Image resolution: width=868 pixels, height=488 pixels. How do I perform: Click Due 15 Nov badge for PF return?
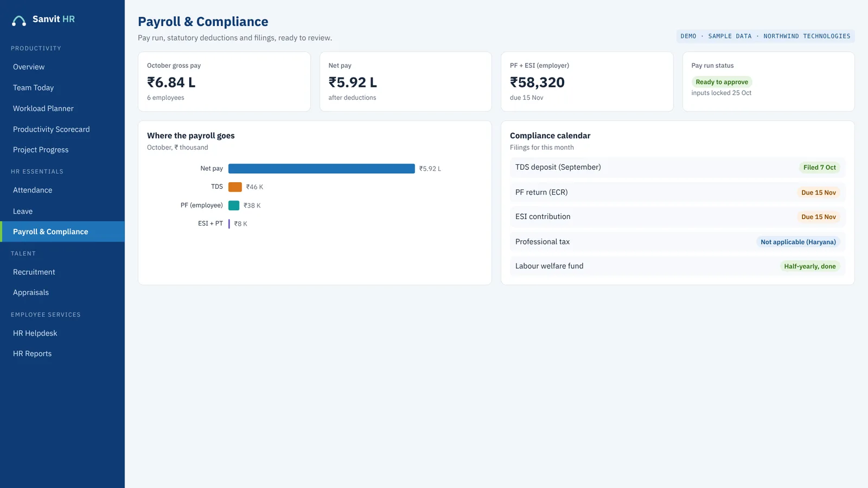pyautogui.click(x=819, y=192)
